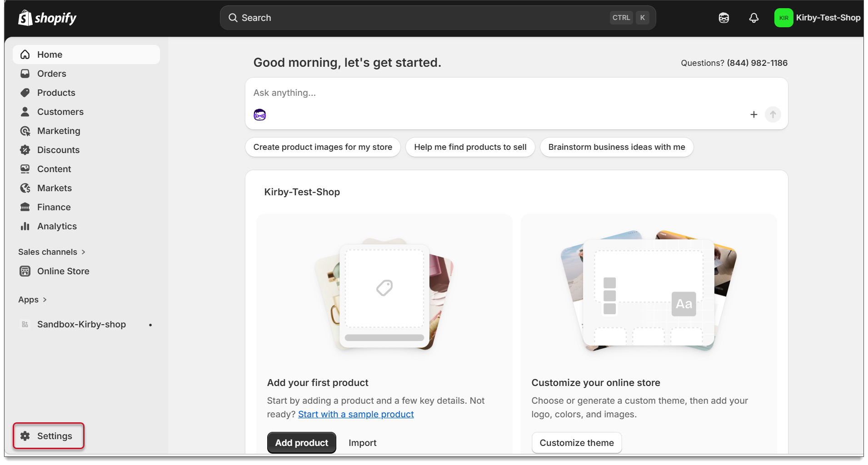Click the Sidekick avatar in the ask box
The height and width of the screenshot is (465, 868).
[x=260, y=115]
